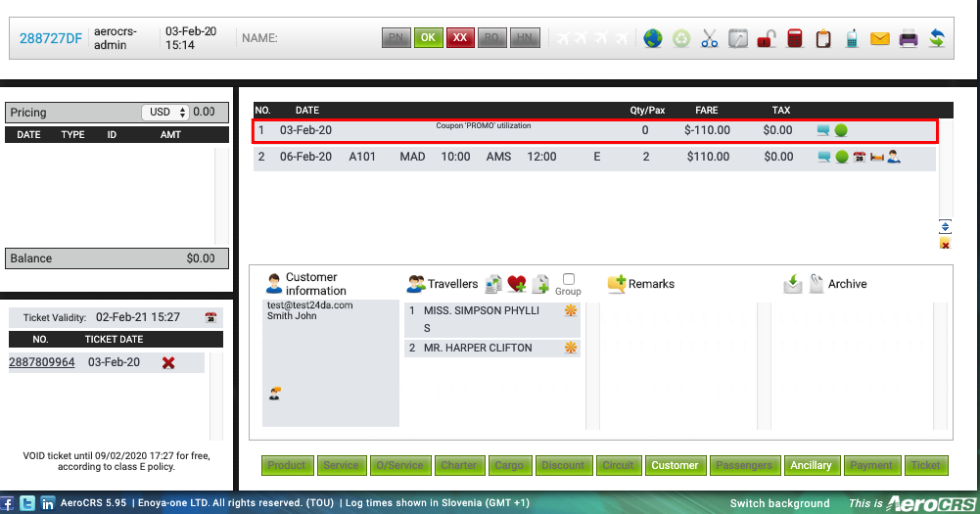
Task: Click the folder delete icon below item list
Action: click(x=945, y=244)
